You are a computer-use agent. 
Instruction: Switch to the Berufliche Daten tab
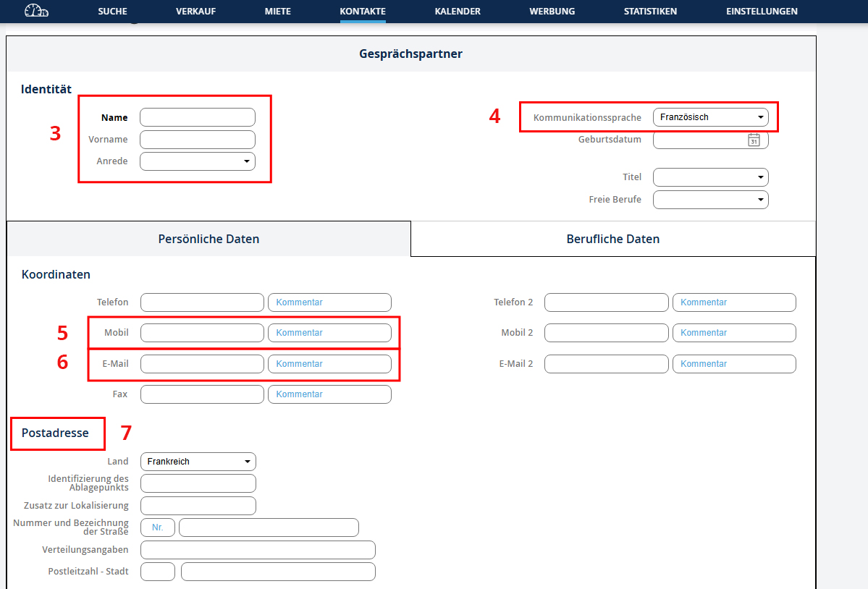[x=612, y=239]
